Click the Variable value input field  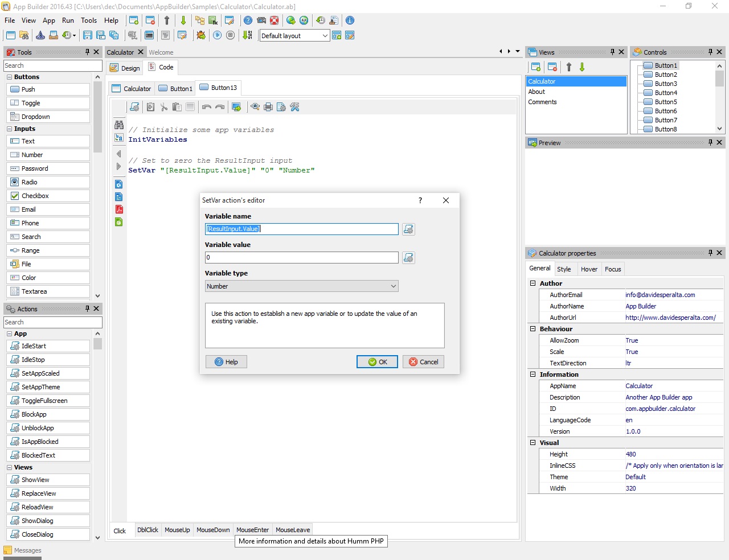pyautogui.click(x=302, y=257)
